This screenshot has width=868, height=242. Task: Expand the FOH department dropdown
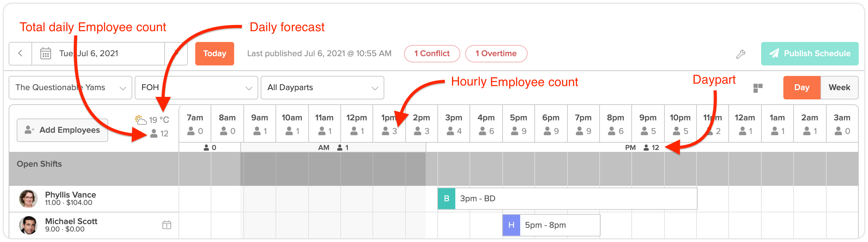click(x=196, y=88)
